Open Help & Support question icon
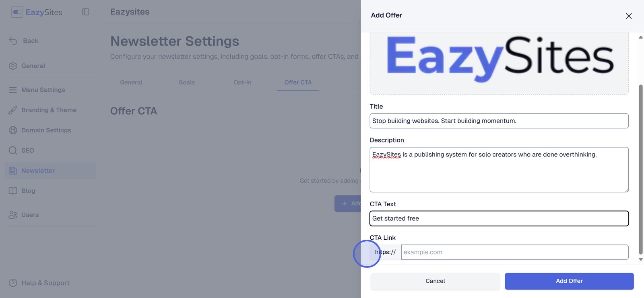The height and width of the screenshot is (298, 644). point(13,283)
